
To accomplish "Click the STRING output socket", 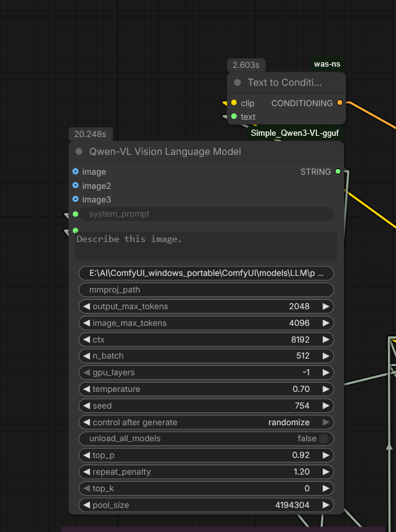I will click(337, 172).
